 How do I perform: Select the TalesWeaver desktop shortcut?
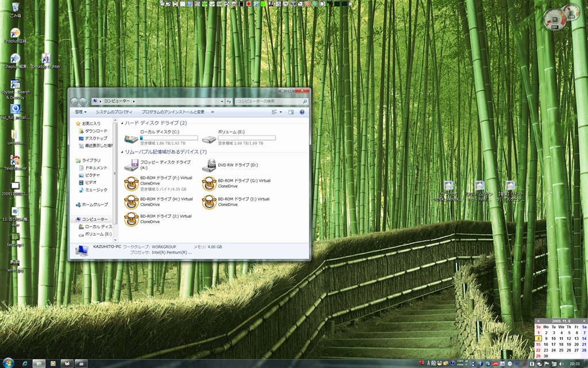click(16, 163)
